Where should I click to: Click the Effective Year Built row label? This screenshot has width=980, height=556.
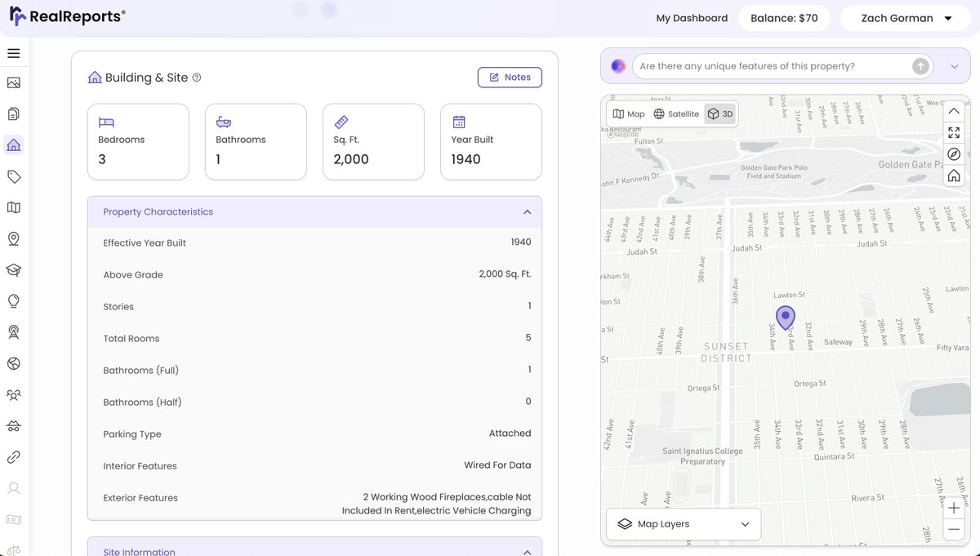[145, 243]
